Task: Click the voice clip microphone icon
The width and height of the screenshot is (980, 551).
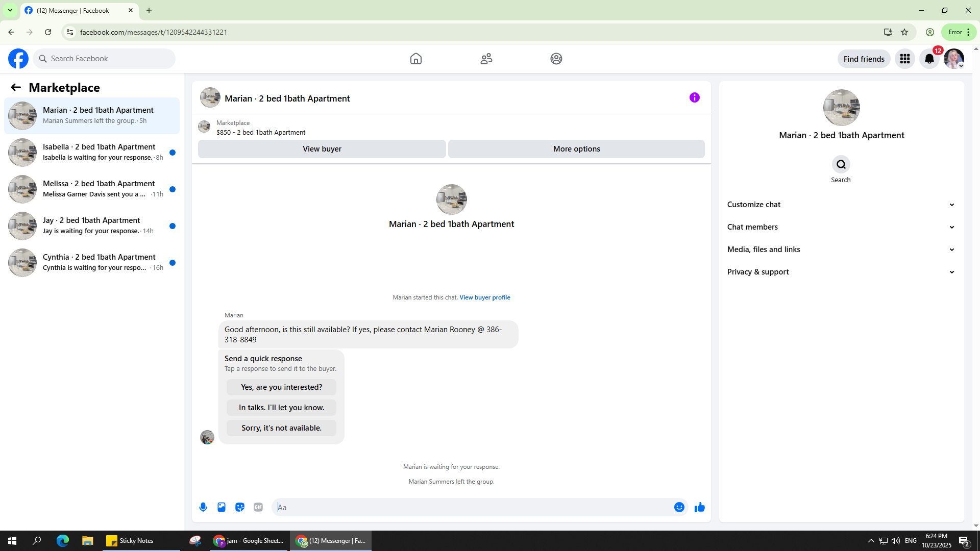Action: [203, 507]
